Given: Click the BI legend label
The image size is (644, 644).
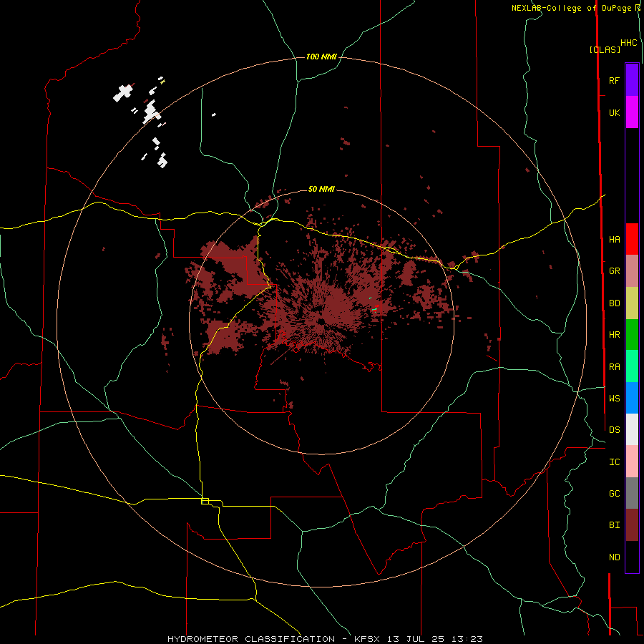Looking at the screenshot, I should tap(614, 525).
